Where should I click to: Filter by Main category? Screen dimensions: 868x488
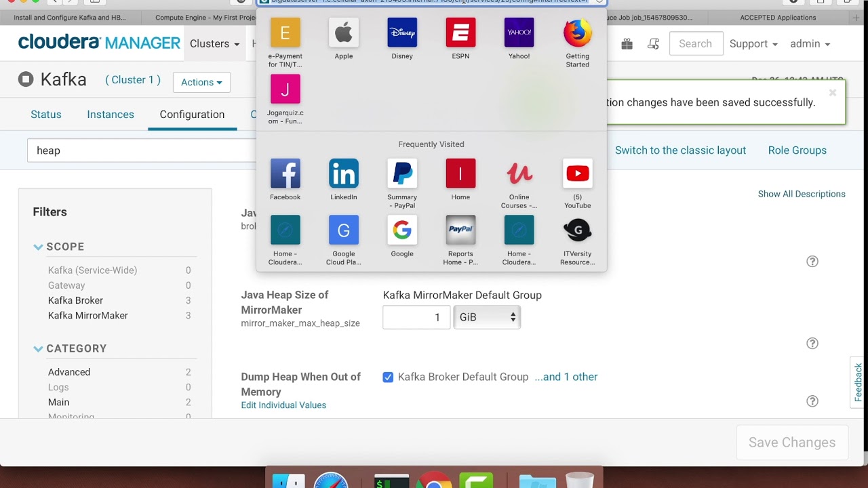(58, 402)
